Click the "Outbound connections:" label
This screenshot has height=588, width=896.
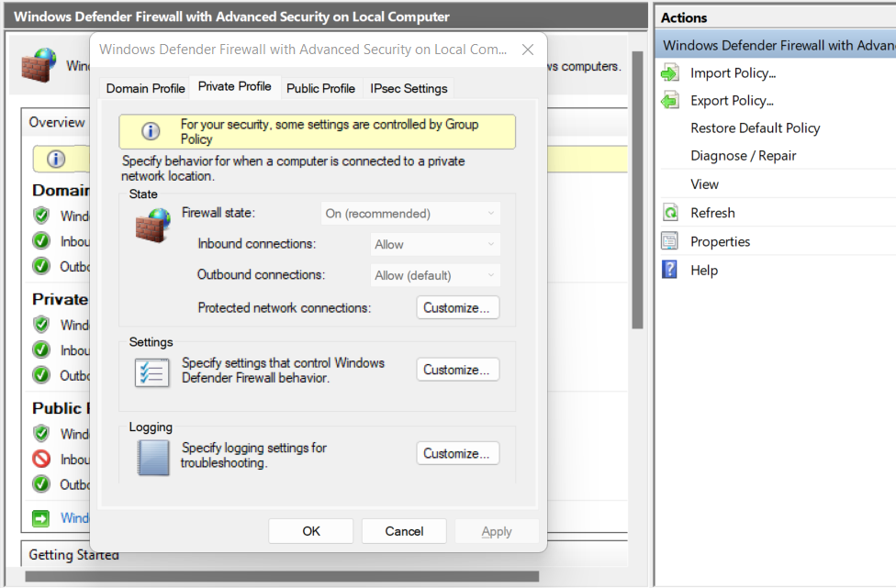(x=261, y=274)
